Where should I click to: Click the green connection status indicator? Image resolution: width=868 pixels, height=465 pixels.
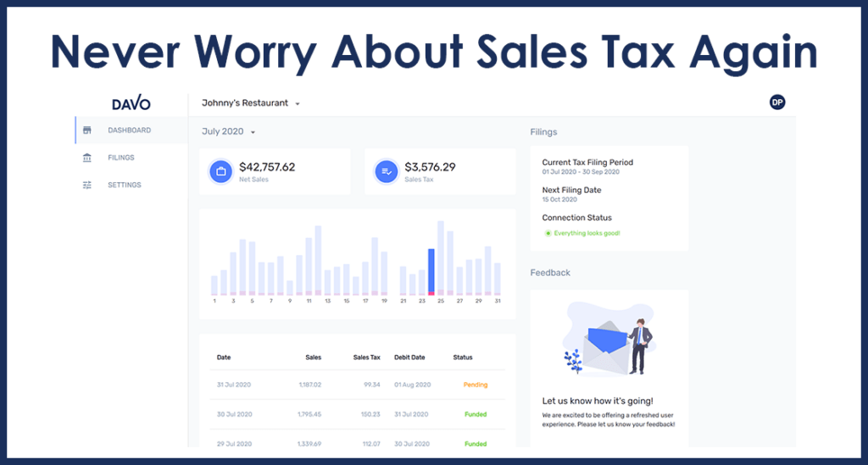548,233
